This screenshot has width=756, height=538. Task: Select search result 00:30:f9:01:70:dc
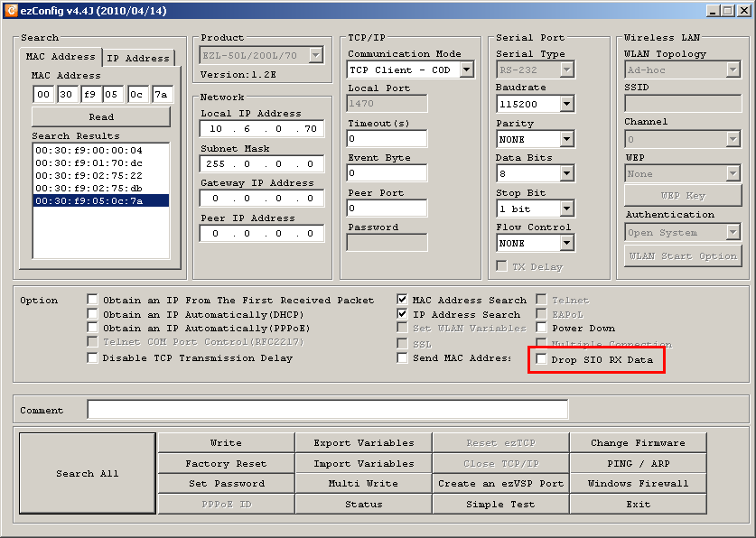click(101, 162)
